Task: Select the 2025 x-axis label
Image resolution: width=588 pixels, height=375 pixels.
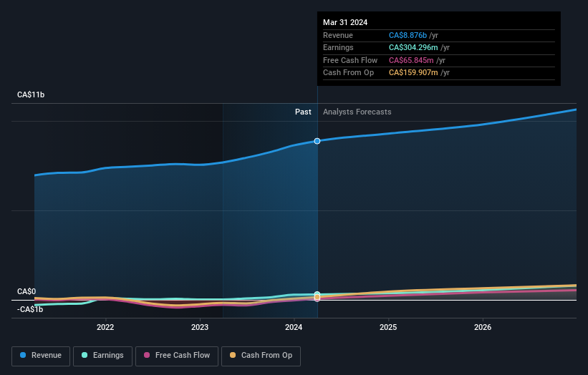Action: click(x=388, y=327)
